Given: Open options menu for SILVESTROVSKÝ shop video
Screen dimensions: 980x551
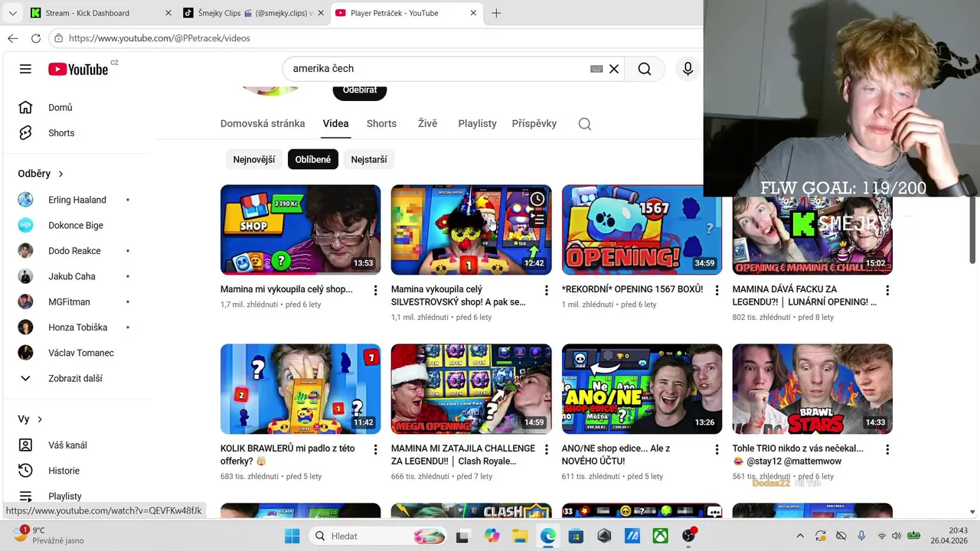Looking at the screenshot, I should pos(546,290).
